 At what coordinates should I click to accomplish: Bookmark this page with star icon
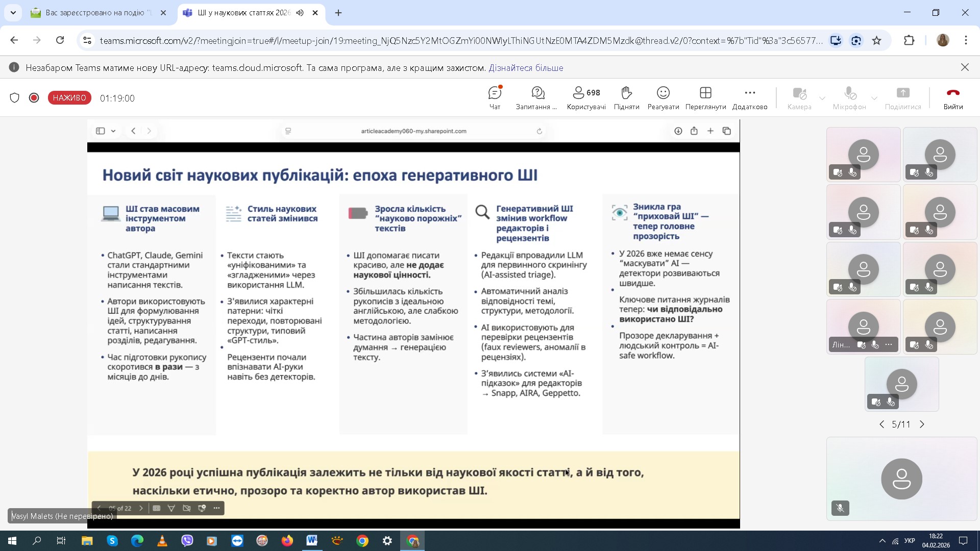point(876,40)
